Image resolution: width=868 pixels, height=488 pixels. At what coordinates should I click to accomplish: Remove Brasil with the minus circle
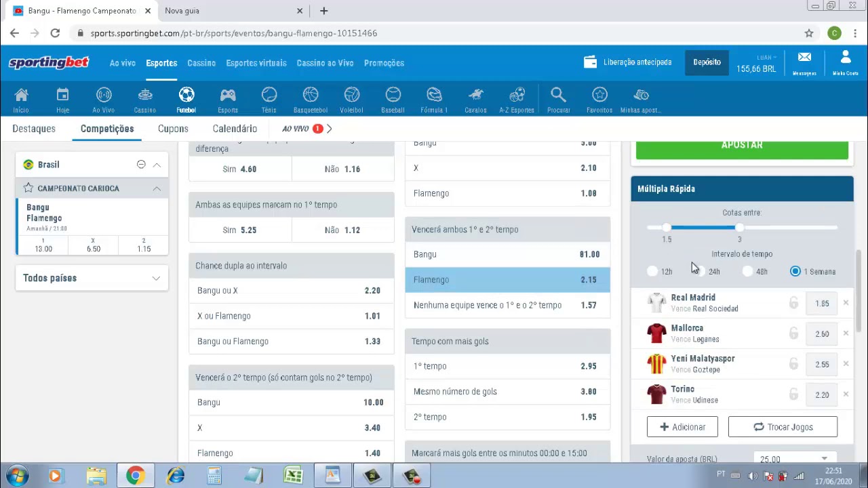[x=141, y=165]
